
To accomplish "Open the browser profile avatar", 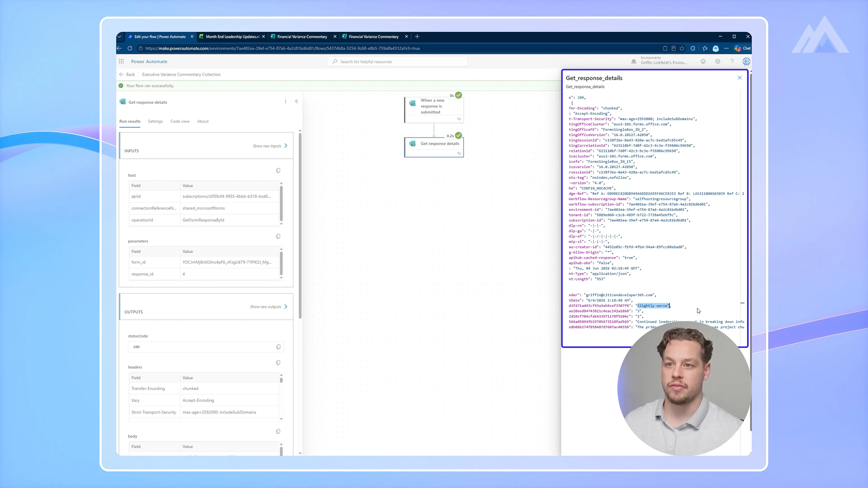I will 716,49.
